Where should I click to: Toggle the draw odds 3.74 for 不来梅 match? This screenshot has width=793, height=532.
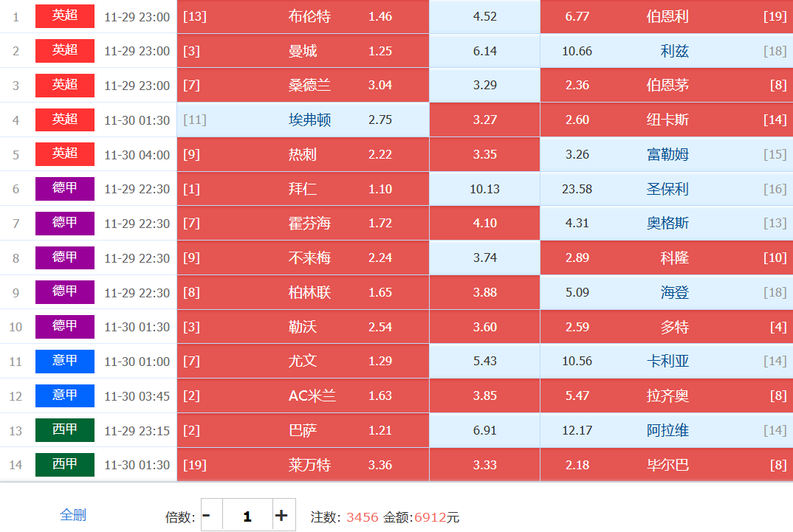[x=484, y=258]
